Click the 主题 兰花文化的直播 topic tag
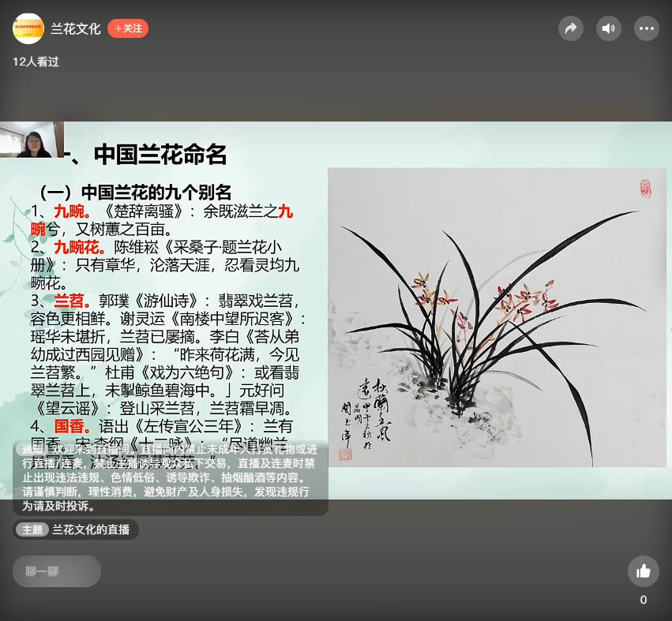The height and width of the screenshot is (621, 672). (x=76, y=529)
